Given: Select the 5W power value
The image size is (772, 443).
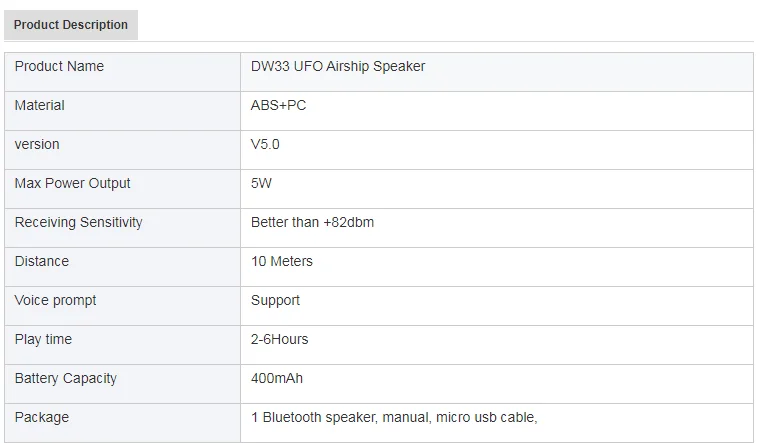Looking at the screenshot, I should (x=261, y=184).
